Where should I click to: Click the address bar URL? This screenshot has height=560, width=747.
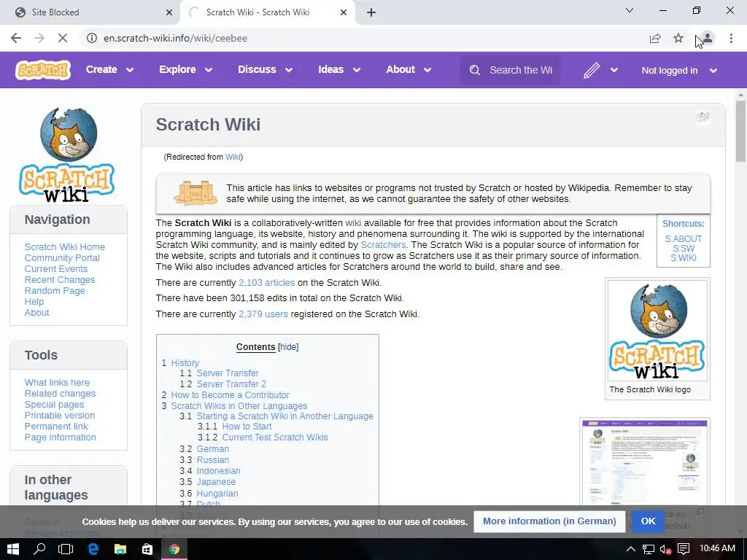pos(175,38)
